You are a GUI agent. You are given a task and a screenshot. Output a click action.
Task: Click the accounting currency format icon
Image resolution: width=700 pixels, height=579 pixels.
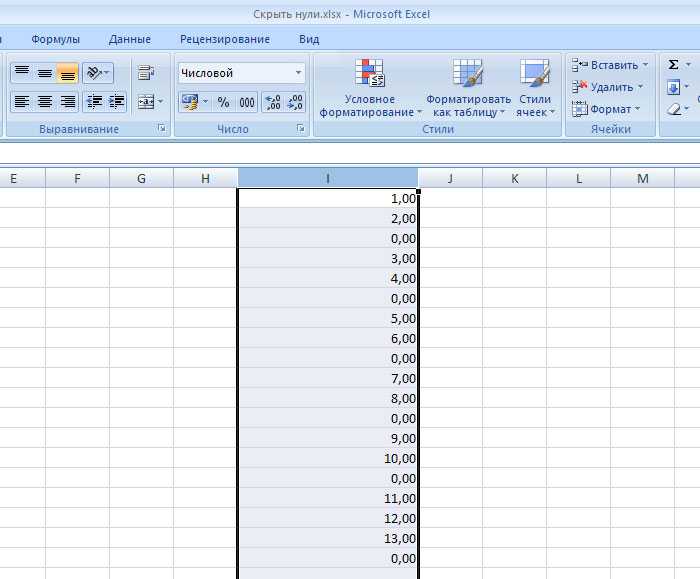point(190,102)
